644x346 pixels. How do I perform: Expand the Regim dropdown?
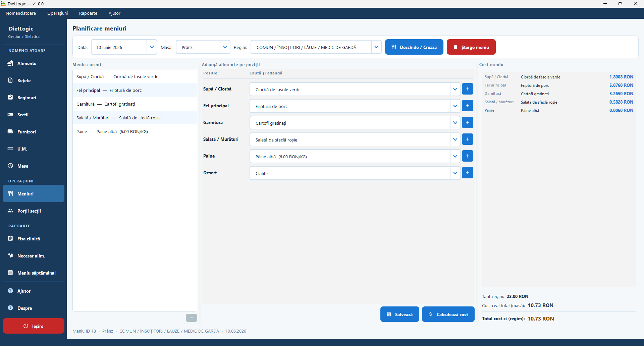pos(376,47)
